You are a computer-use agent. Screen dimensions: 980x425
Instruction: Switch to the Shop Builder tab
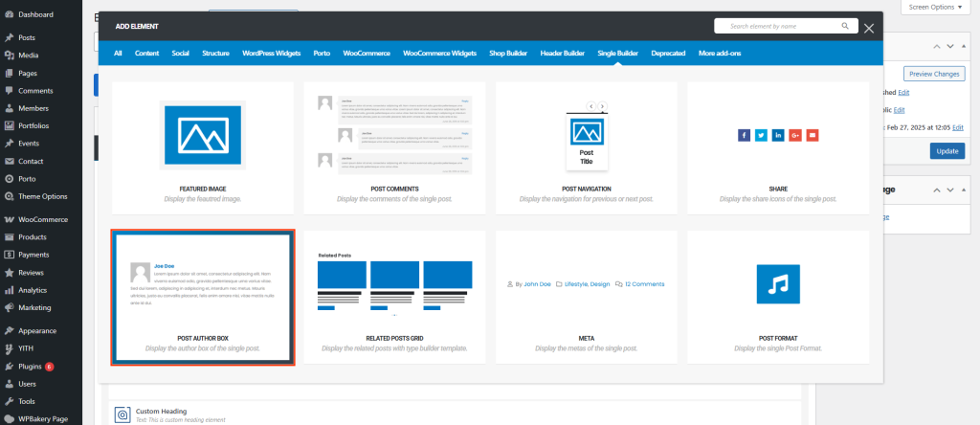(508, 54)
